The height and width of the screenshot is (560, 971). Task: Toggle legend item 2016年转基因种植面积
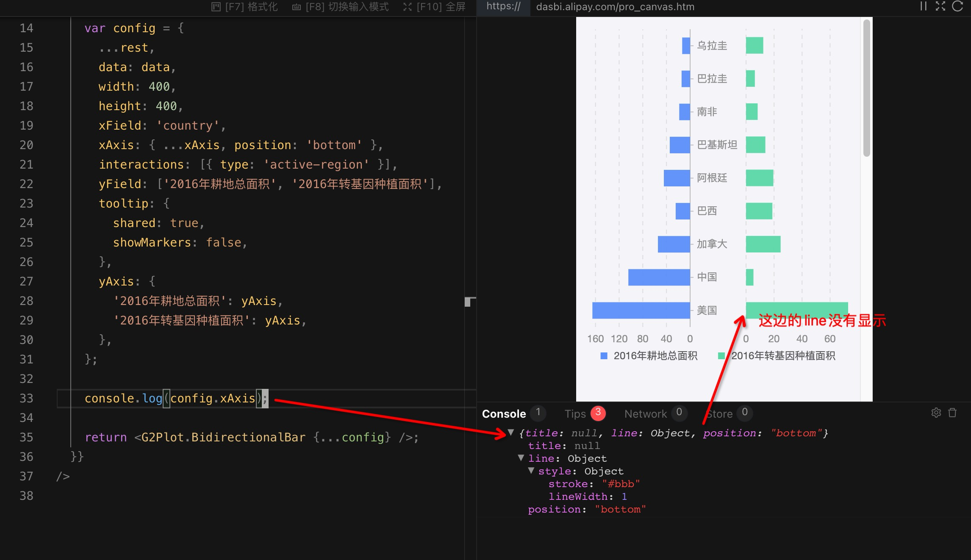pyautogui.click(x=777, y=356)
